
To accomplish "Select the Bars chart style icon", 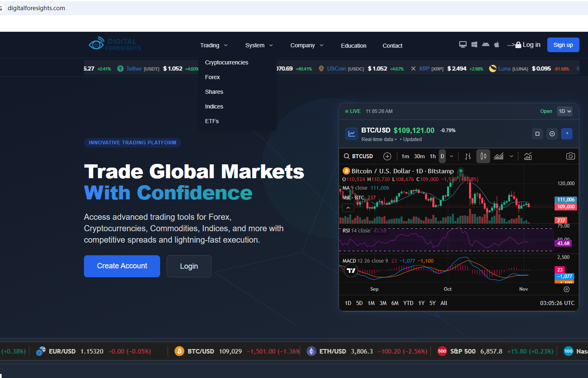I will pos(468,156).
